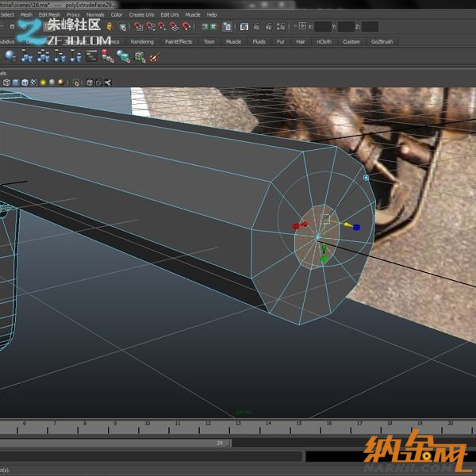
Task: Open the Create UVs menu
Action: click(x=142, y=14)
